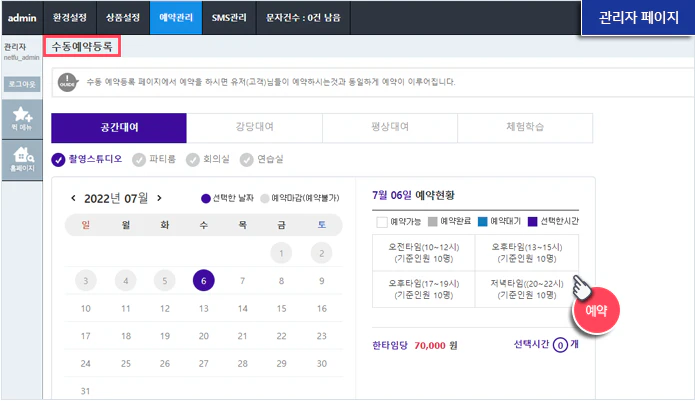Screen dimensions: 695x401
Task: Click the 2022년 07월 month label
Action: [x=116, y=198]
